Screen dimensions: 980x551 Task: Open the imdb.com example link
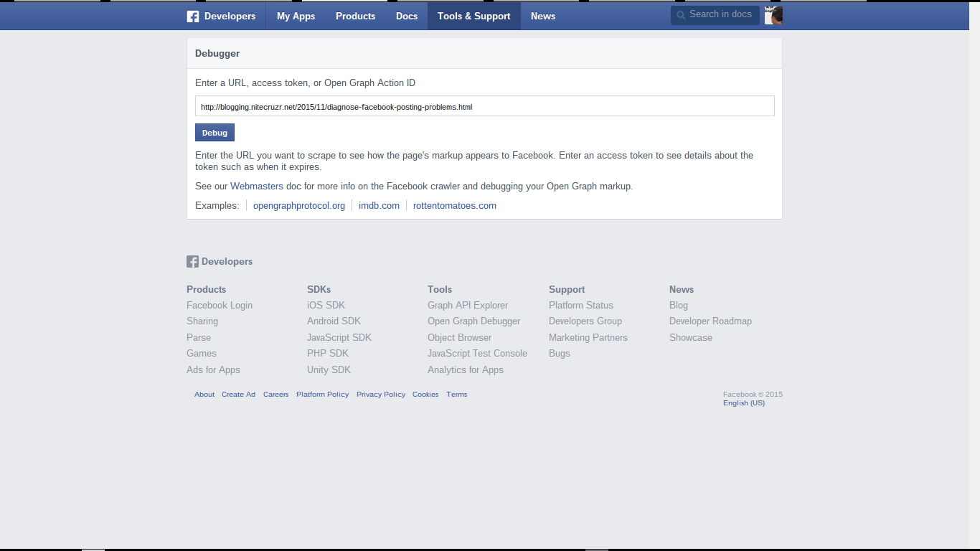379,205
